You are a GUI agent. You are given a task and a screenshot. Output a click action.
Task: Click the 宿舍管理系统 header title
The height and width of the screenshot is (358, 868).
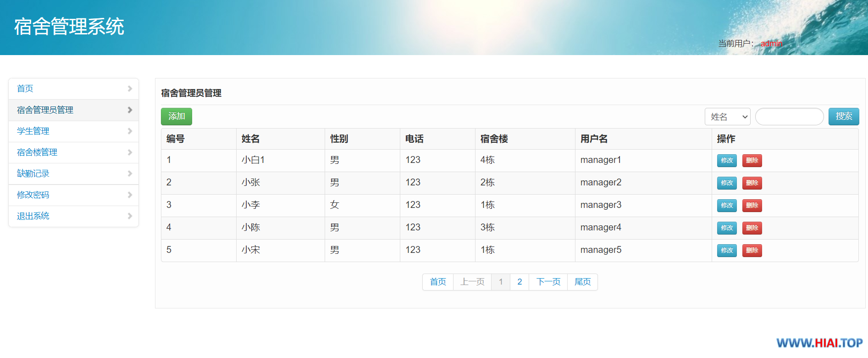pyautogui.click(x=69, y=27)
